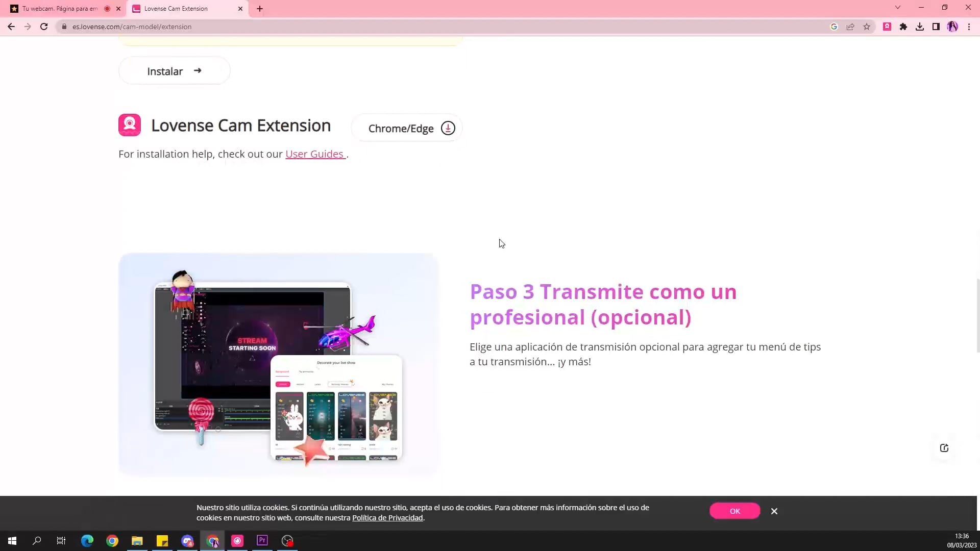Open Task View in taskbar
The height and width of the screenshot is (551, 980).
(61, 541)
